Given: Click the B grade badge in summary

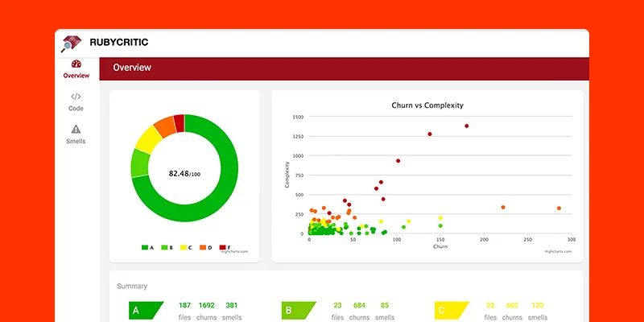Looking at the screenshot, I should [299, 311].
